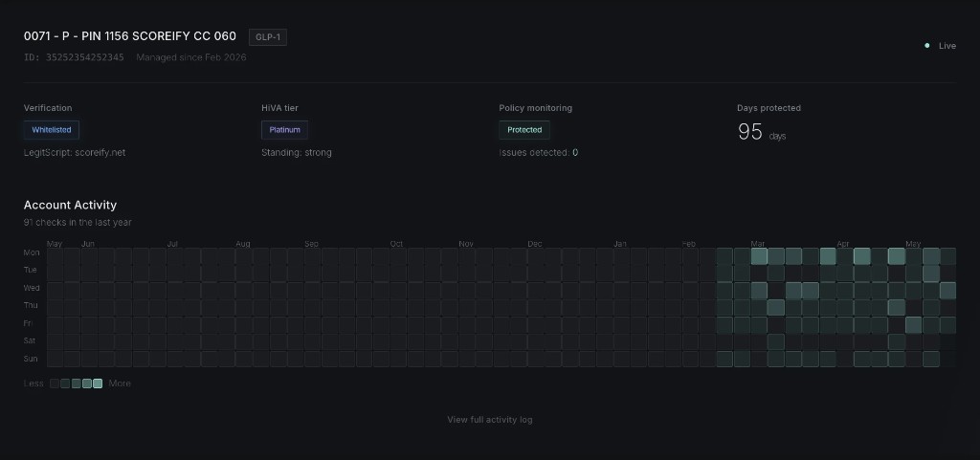980x460 pixels.
Task: Click the bright Monday cell under Mar label
Action: (759, 256)
